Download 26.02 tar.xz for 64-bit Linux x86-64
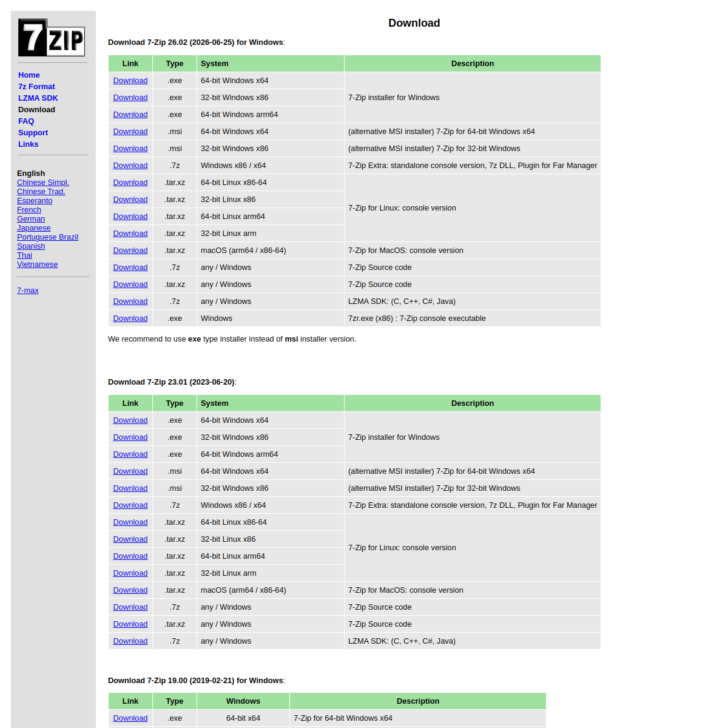 [x=130, y=183]
